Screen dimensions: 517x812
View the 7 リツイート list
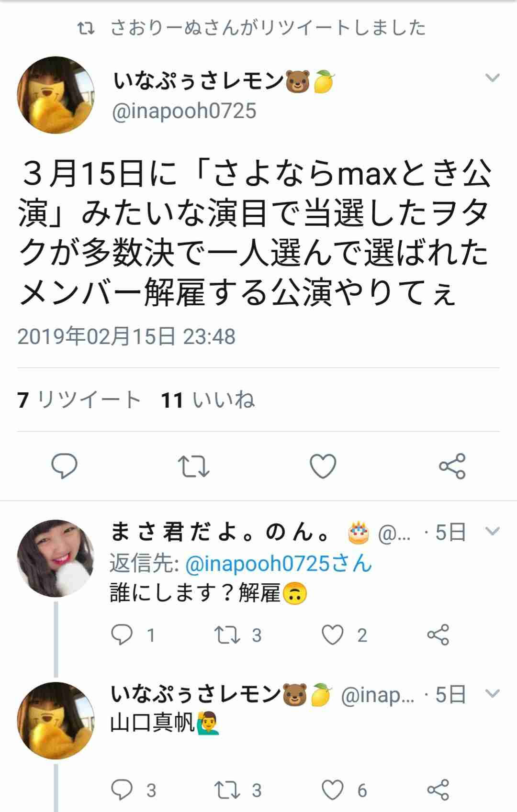pos(79,400)
